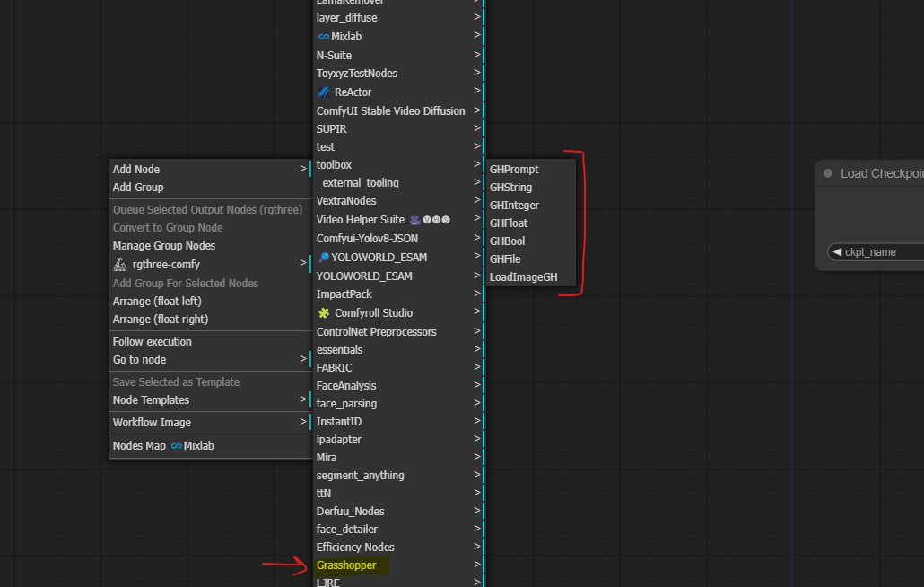Expand the Efficiency Nodes category
This screenshot has width=924, height=587.
click(398, 548)
